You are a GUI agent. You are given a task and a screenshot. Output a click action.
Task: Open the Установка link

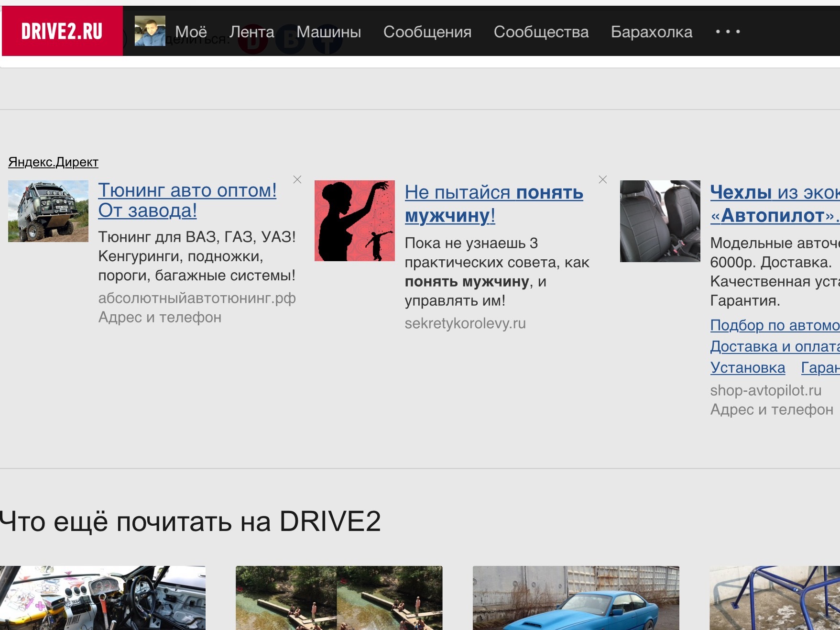748,367
